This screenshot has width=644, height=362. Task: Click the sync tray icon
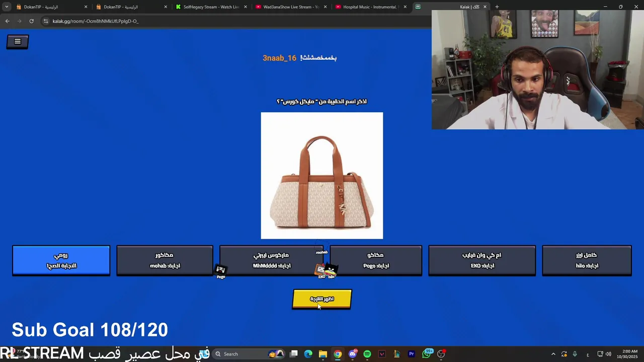coord(564,354)
